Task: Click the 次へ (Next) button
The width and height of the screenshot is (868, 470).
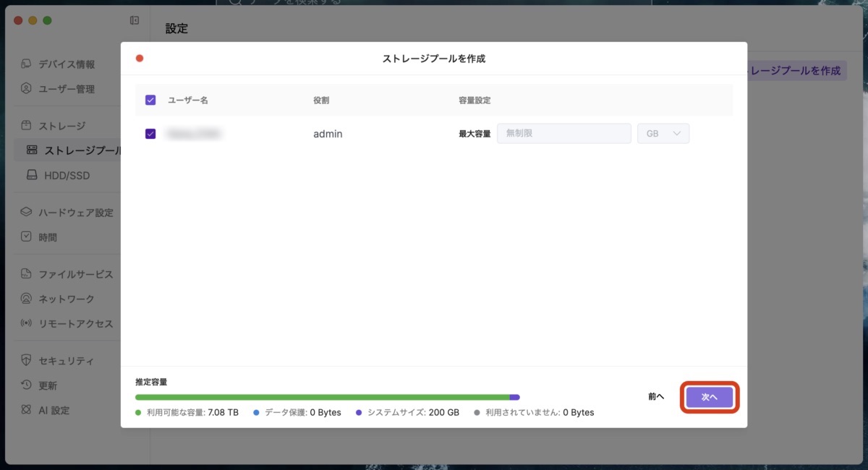Action: [709, 396]
